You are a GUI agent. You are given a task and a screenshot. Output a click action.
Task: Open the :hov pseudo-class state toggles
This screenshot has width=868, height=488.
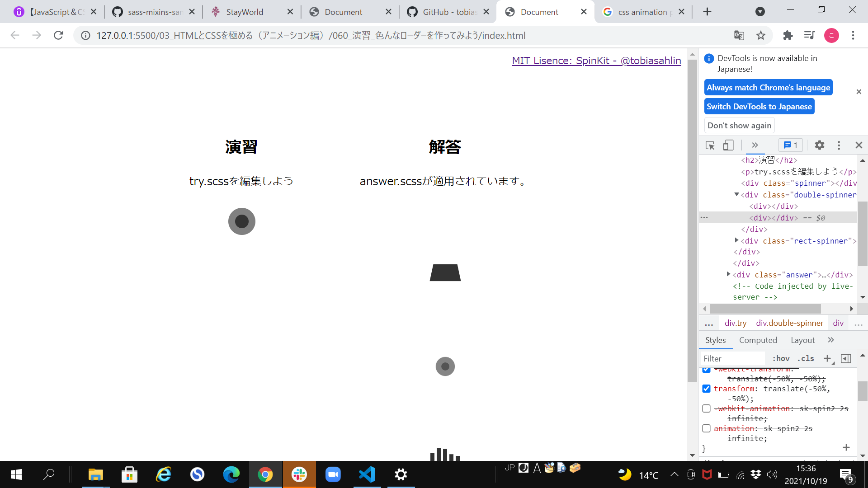pos(780,358)
